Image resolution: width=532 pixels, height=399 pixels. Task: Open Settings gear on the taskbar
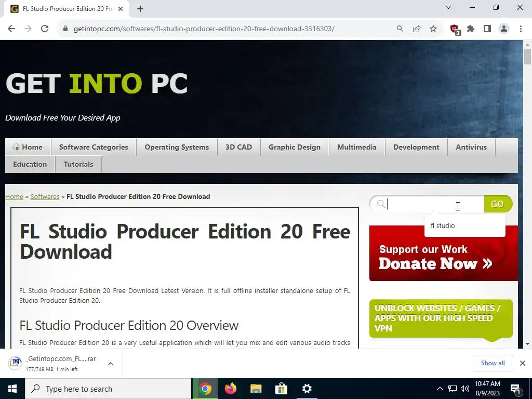[307, 389]
